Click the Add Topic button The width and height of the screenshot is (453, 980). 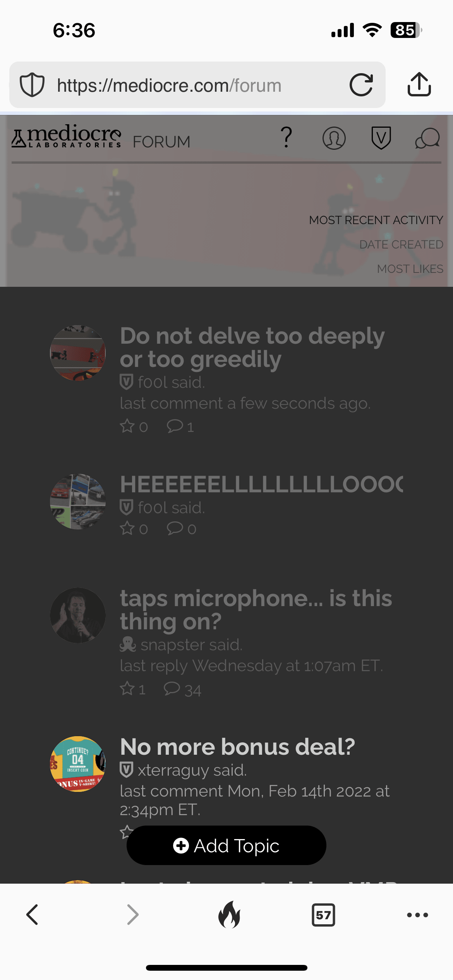pos(226,845)
